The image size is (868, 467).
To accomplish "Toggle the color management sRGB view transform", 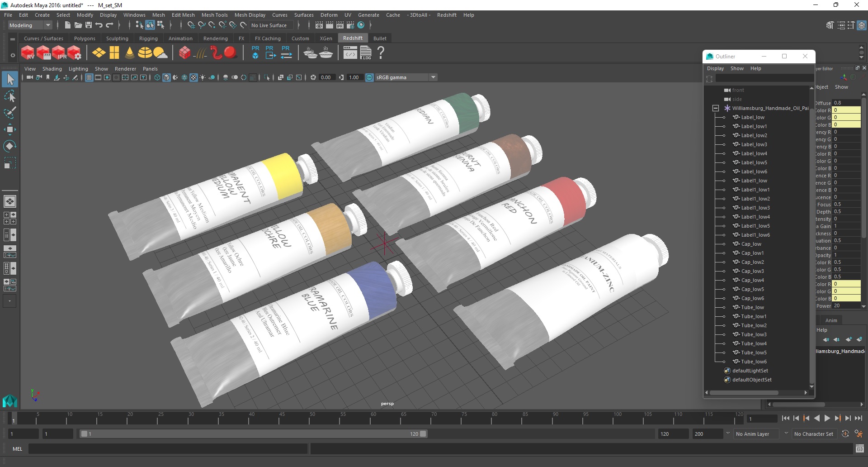I will 369,77.
